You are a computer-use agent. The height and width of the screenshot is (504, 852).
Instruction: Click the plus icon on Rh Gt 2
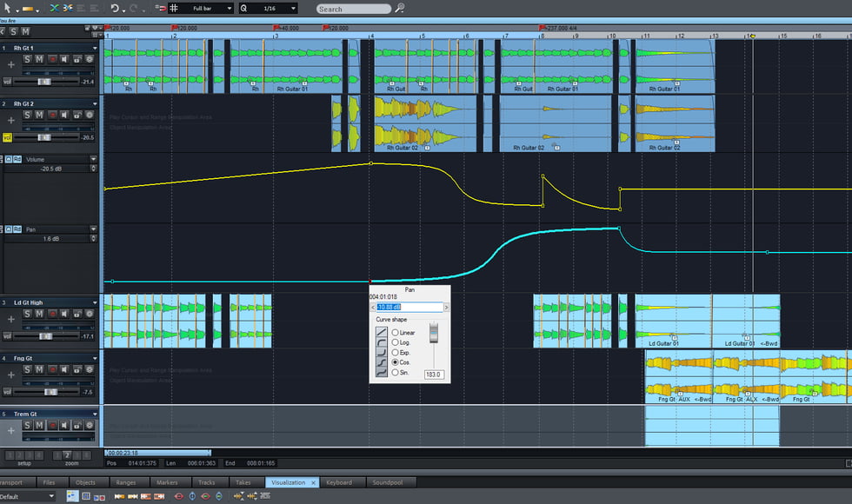[10, 120]
